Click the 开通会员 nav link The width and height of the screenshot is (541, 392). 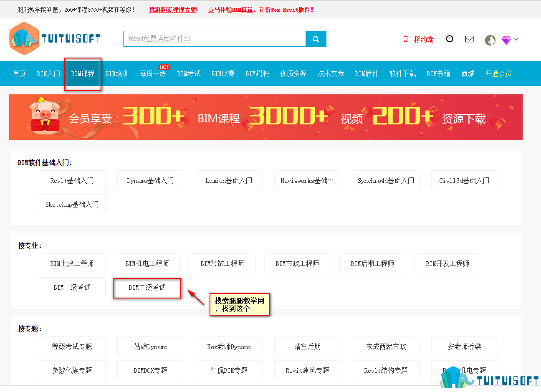coord(498,73)
